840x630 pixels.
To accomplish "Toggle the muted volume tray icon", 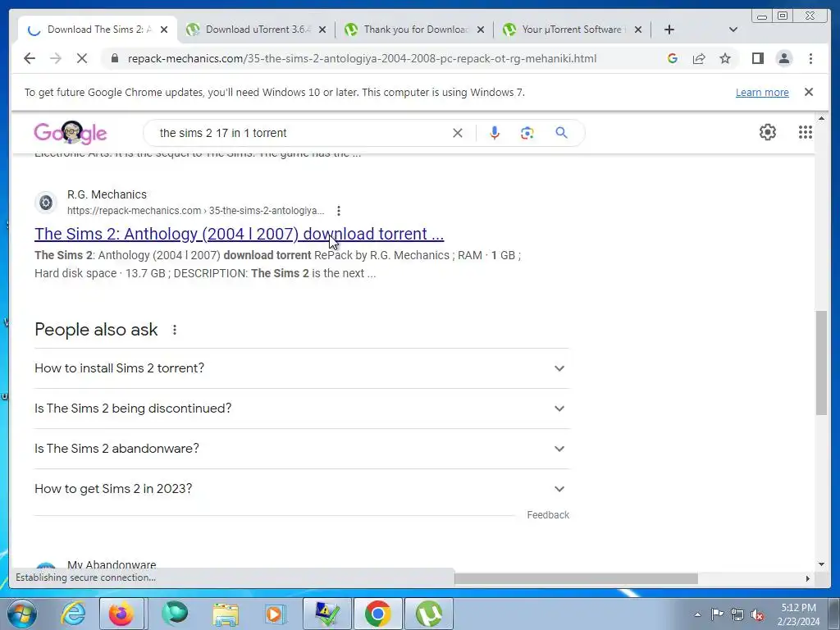I will tap(757, 614).
